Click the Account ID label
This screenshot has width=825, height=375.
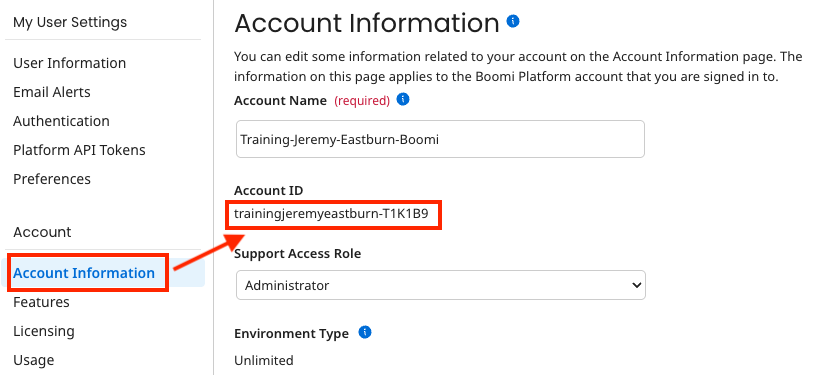coord(268,190)
